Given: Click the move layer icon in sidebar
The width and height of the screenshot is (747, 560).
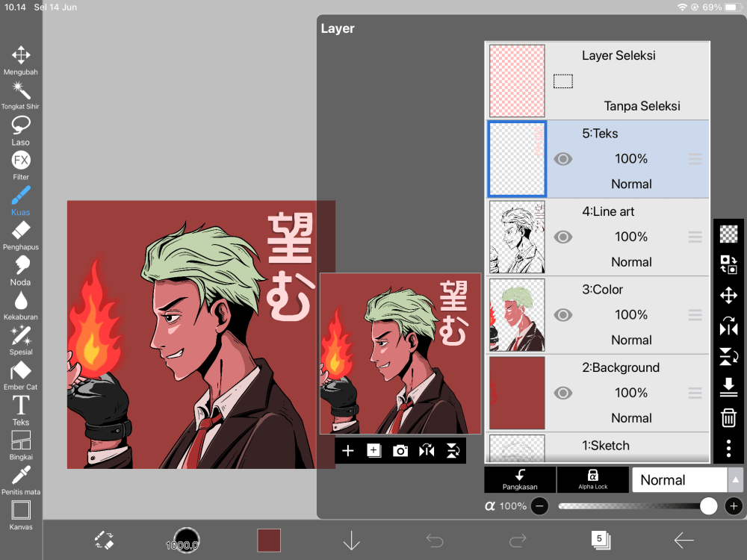Looking at the screenshot, I should coord(728,295).
